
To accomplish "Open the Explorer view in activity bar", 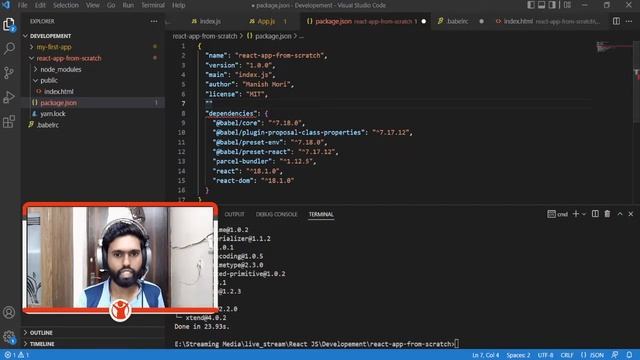I will click(x=9, y=24).
